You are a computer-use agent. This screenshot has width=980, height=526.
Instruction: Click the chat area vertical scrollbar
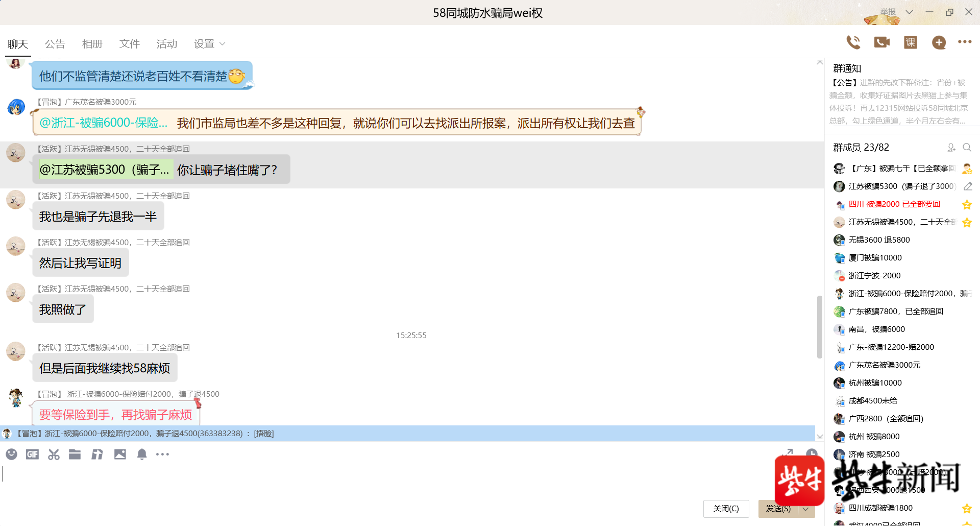point(820,327)
